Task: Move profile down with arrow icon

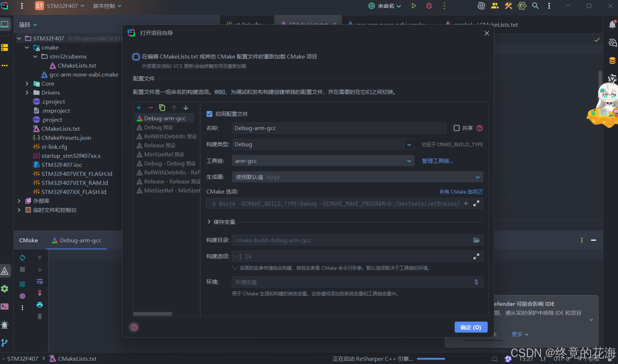Action: point(186,108)
